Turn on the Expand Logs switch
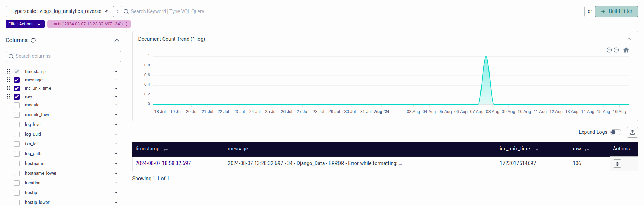644x206 pixels. coord(616,132)
